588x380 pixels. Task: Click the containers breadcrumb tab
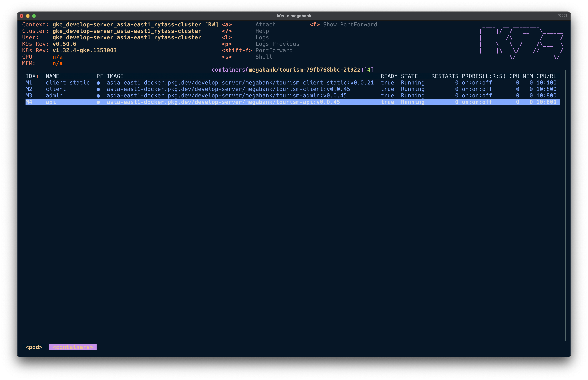[73, 347]
